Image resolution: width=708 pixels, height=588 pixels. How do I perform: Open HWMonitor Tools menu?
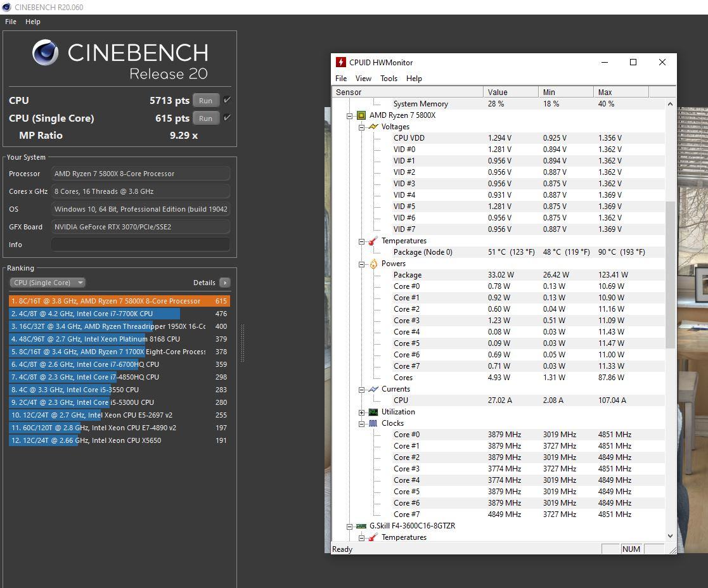(389, 79)
